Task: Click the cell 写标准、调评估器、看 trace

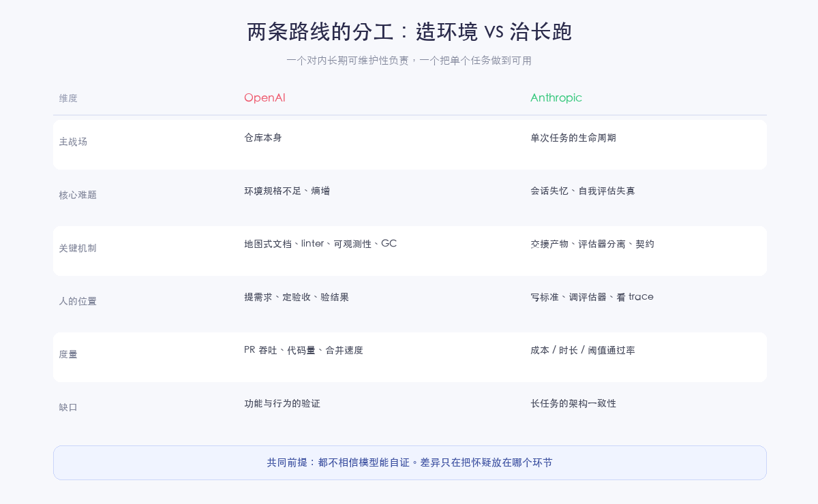Action: point(592,297)
